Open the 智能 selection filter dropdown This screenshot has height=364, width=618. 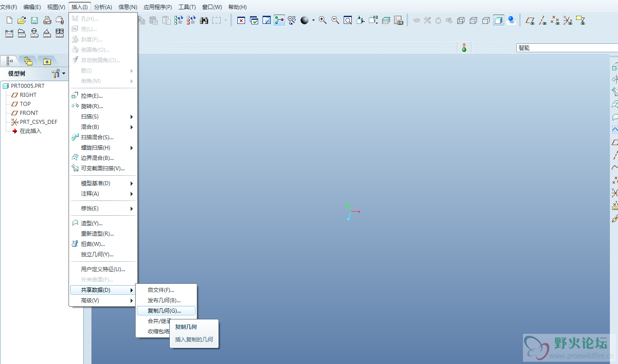(x=567, y=48)
